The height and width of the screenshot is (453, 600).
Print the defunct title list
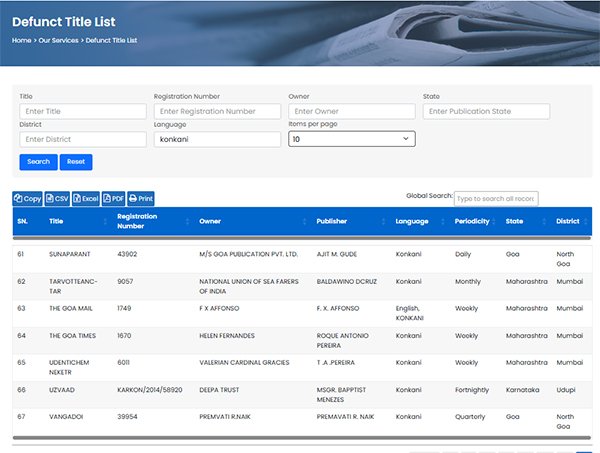[141, 199]
